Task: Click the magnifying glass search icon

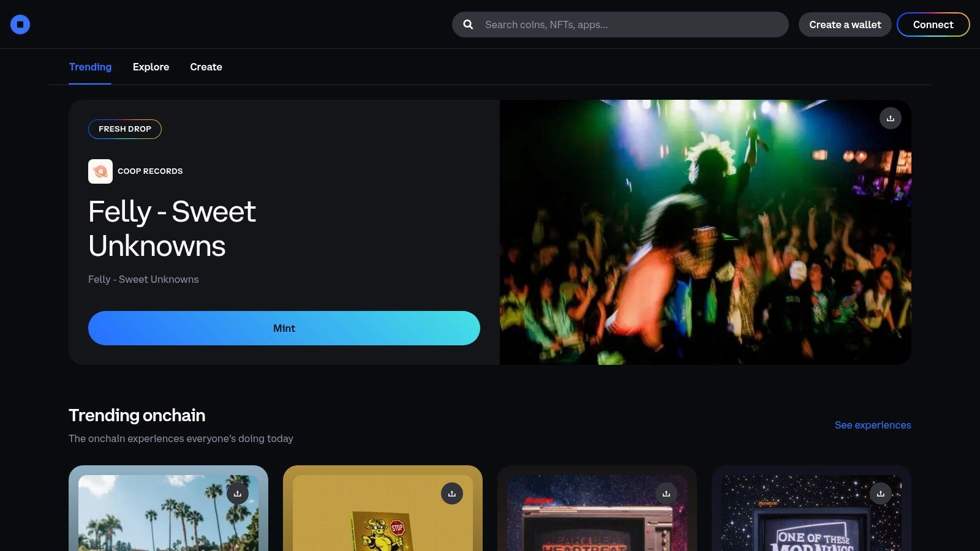Action: 468,24
